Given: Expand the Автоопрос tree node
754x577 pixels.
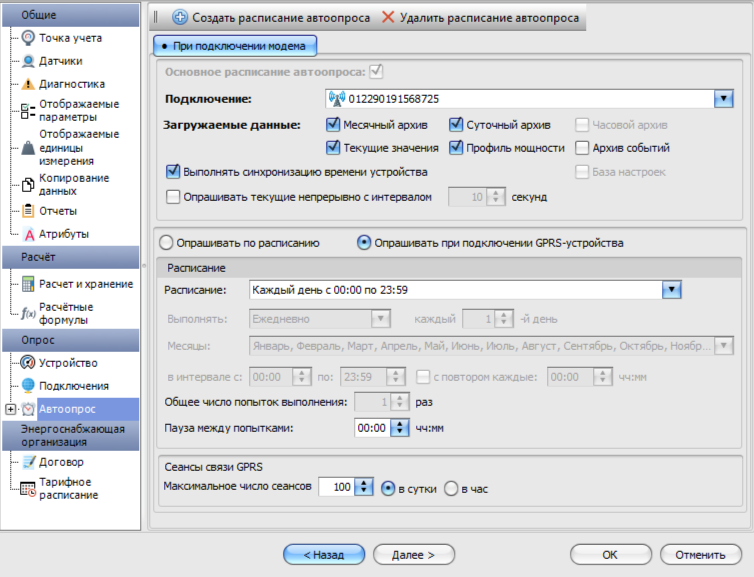Looking at the screenshot, I should coord(10,409).
